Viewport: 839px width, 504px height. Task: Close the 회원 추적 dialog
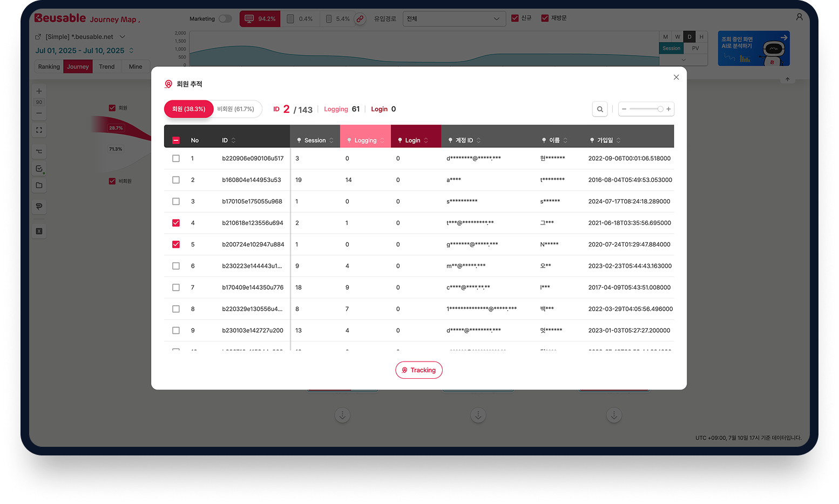(676, 77)
